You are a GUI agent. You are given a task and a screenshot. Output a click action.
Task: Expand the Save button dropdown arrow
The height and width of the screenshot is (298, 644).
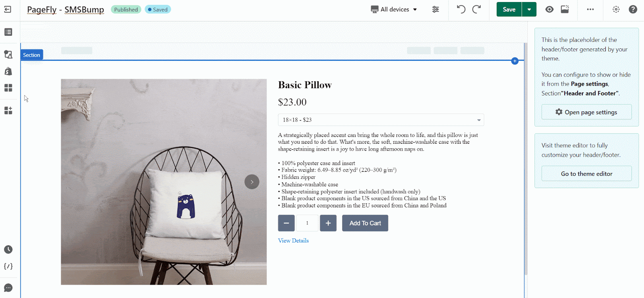(529, 9)
